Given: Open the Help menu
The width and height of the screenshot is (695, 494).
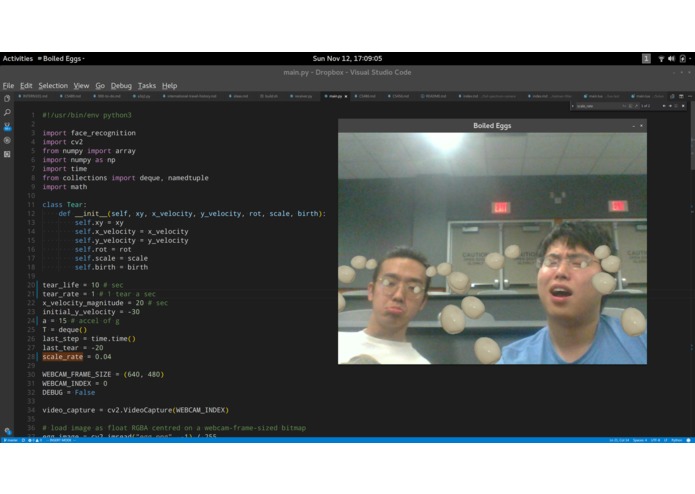Looking at the screenshot, I should click(169, 86).
